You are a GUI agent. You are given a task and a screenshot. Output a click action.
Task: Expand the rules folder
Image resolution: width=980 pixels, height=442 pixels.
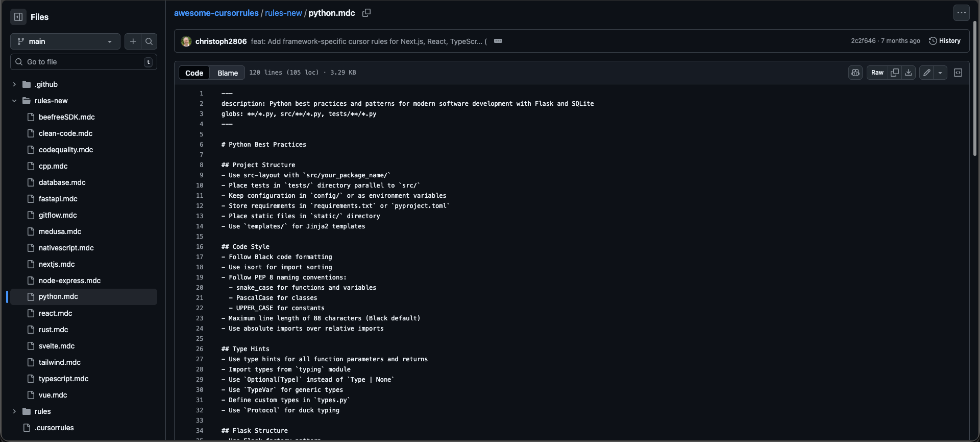coord(14,411)
